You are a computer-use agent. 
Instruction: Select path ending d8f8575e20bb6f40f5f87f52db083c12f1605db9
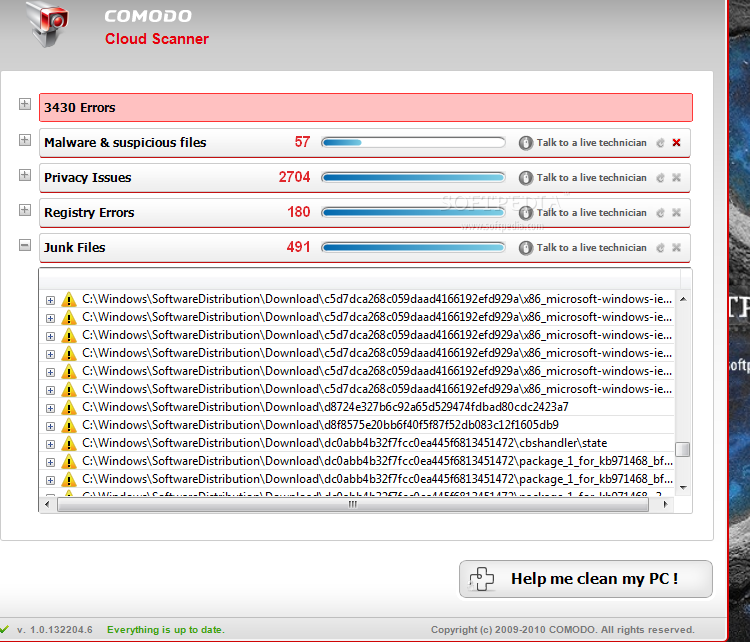click(320, 425)
